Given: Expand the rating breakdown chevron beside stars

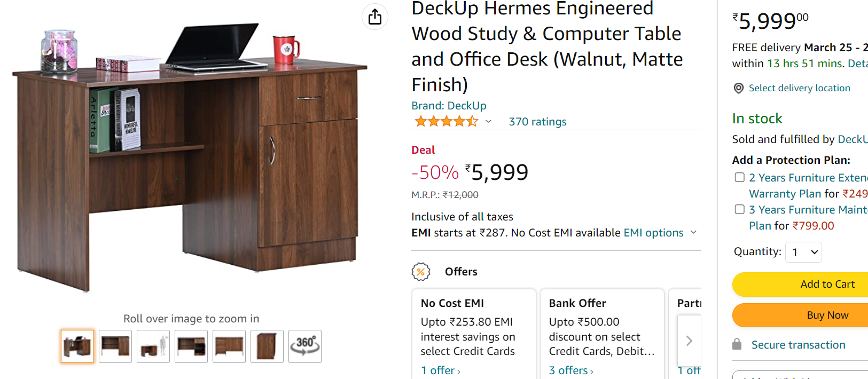Looking at the screenshot, I should (x=488, y=122).
